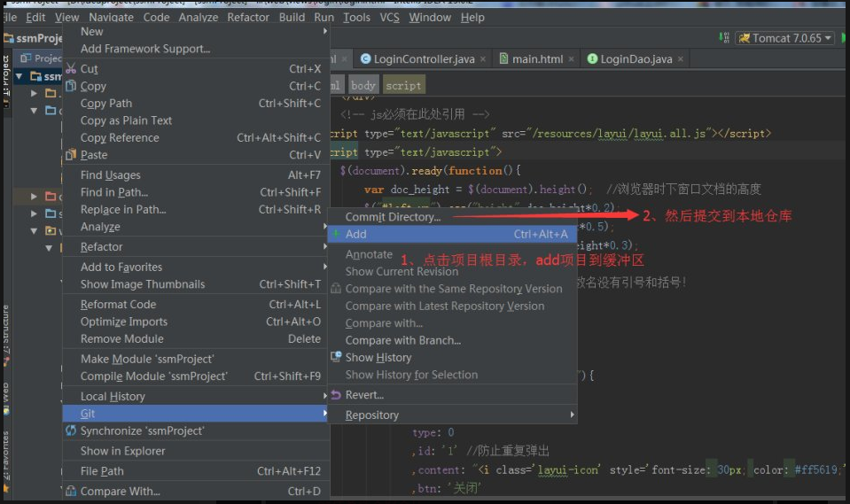Click the Compare With icon at bottom

[71, 492]
